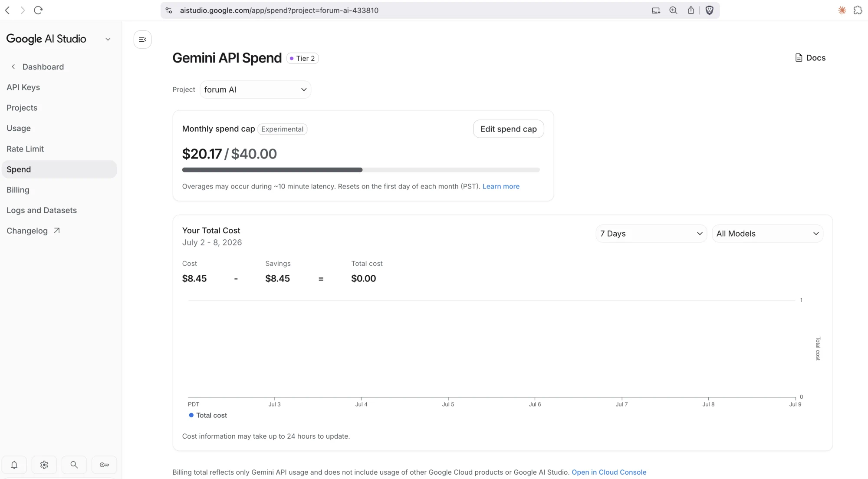Click the Savings label

[x=278, y=264]
